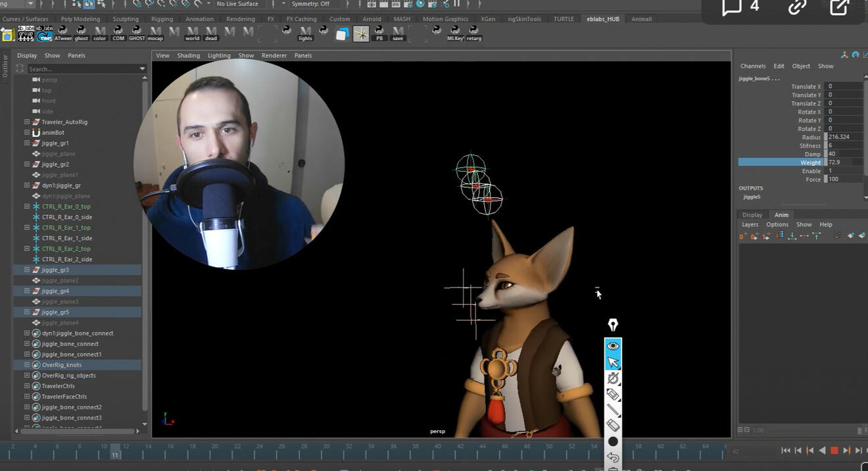The image size is (868, 471).
Task: Expand the Traveler_AutoRig group in Outliner
Action: [27, 122]
